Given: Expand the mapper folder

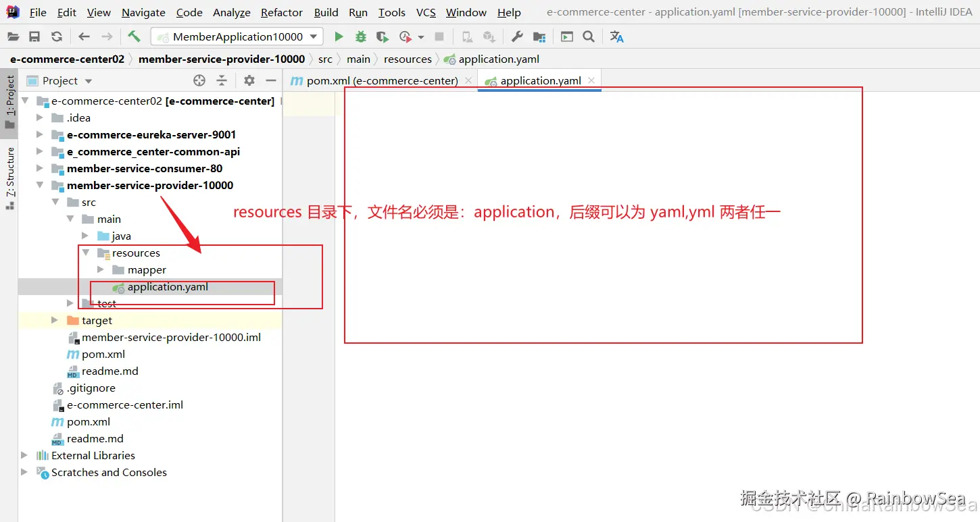Looking at the screenshot, I should click(101, 269).
